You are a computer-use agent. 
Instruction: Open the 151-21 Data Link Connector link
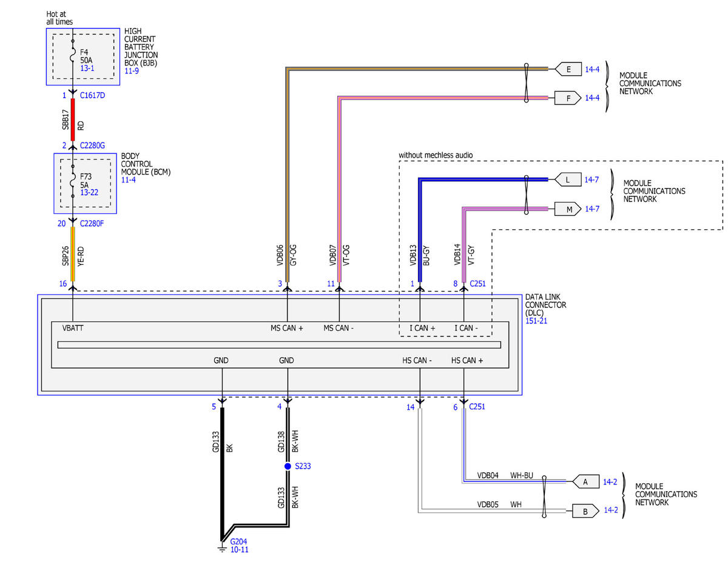tap(536, 321)
